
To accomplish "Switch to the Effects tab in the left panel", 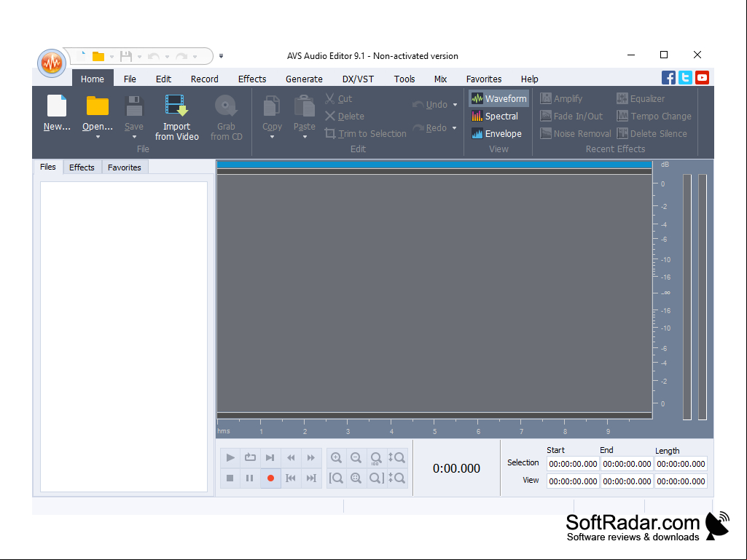I will (82, 167).
